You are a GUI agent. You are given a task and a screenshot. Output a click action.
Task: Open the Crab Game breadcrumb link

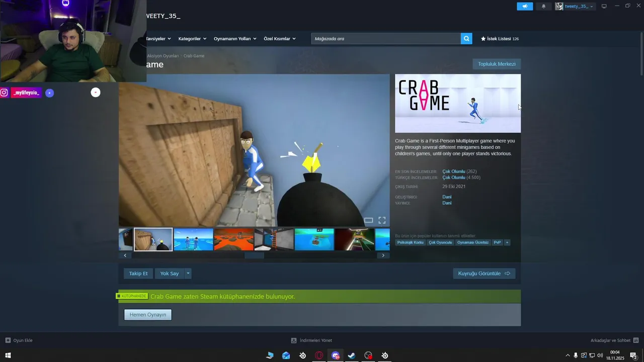pos(194,56)
